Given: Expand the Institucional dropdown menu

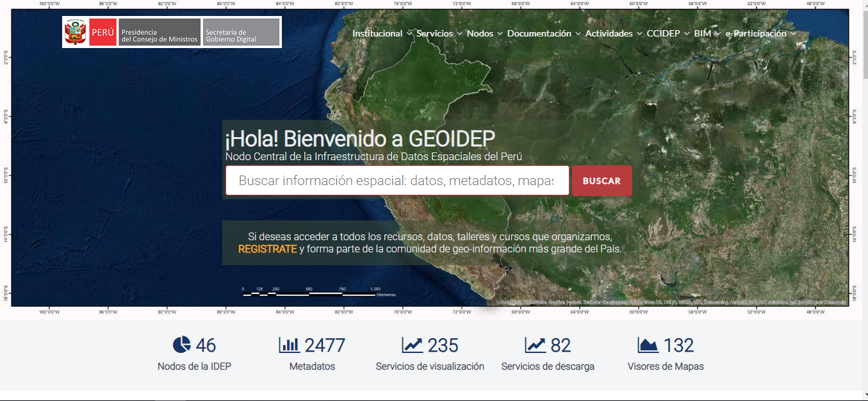Looking at the screenshot, I should 382,33.
